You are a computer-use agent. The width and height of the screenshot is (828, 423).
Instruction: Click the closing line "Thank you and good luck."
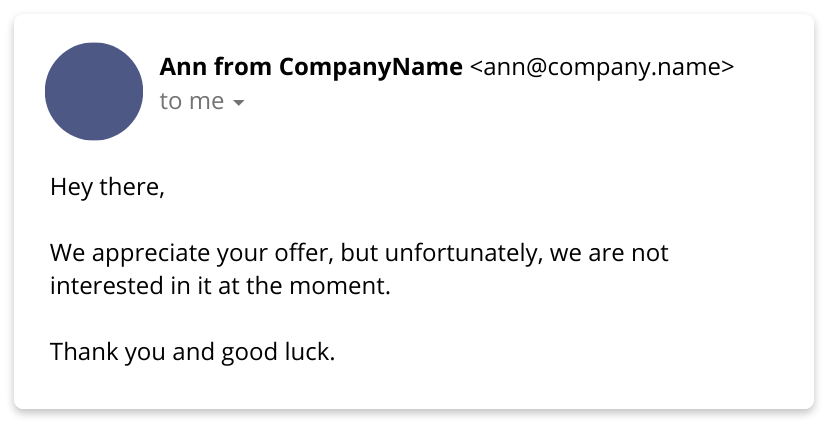click(x=192, y=352)
